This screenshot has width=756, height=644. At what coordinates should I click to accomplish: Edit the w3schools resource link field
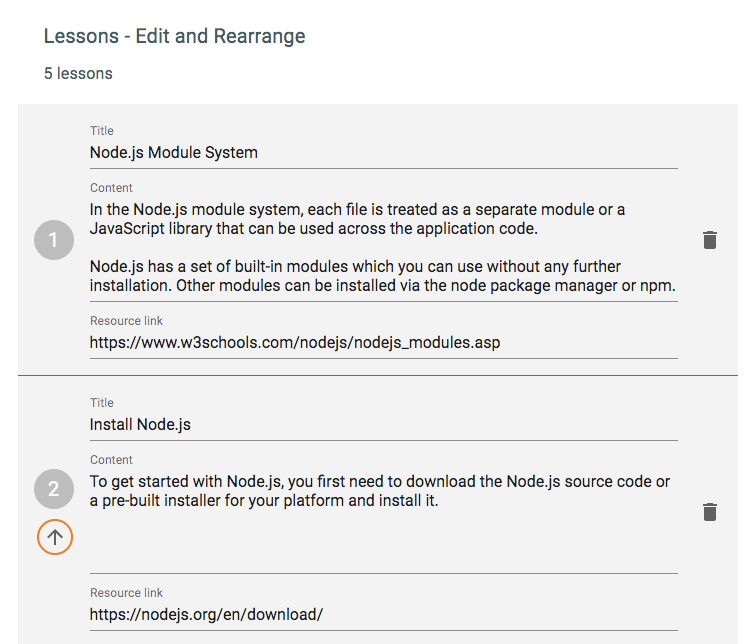(383, 342)
